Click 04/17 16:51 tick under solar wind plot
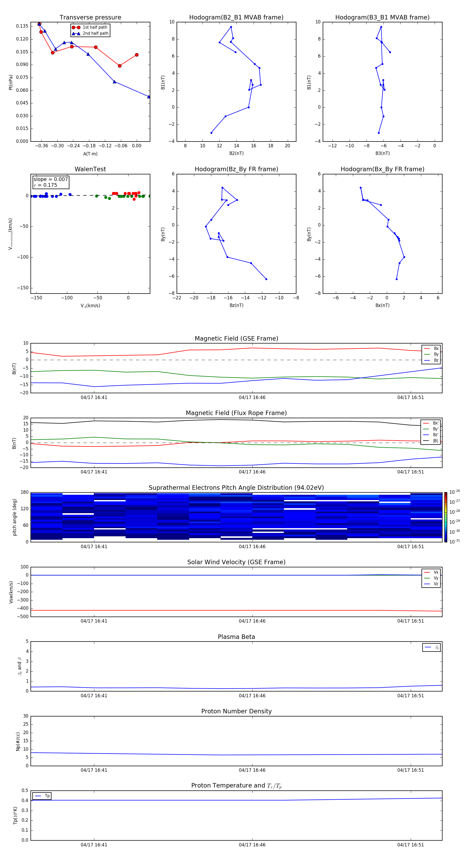Image resolution: width=473 pixels, height=868 pixels. [x=411, y=621]
